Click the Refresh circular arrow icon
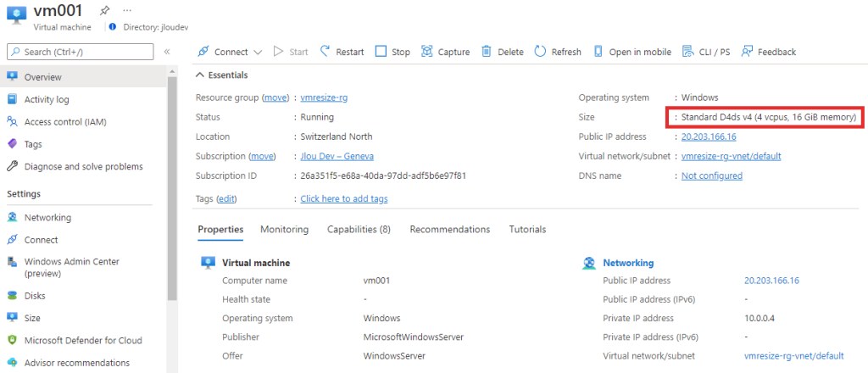Image resolution: width=868 pixels, height=373 pixels. (540, 52)
